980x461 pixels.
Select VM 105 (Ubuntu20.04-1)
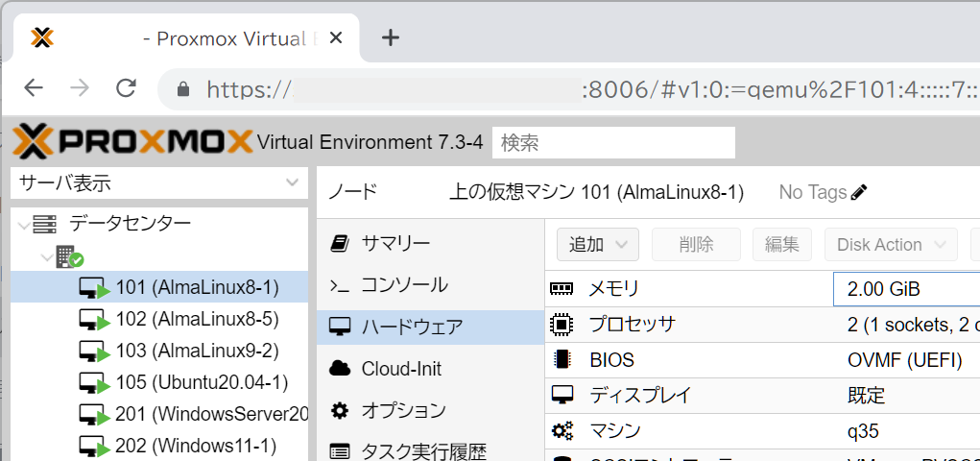pos(159,381)
